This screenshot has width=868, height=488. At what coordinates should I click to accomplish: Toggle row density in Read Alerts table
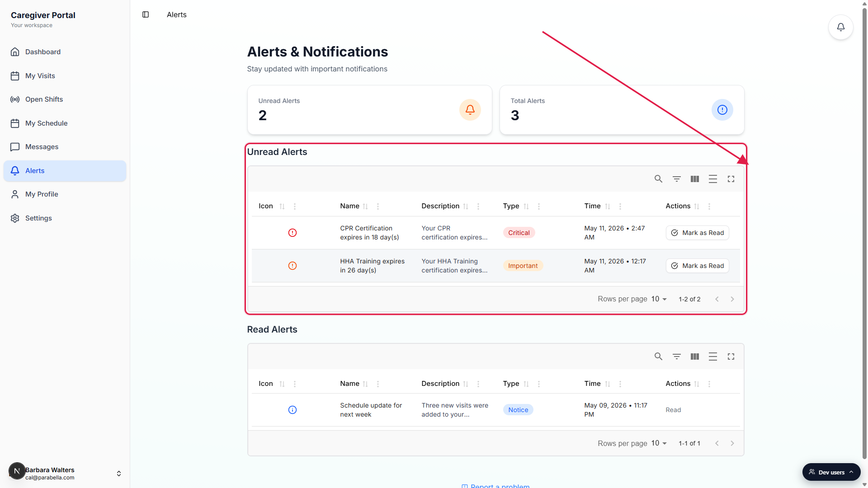[x=712, y=357]
